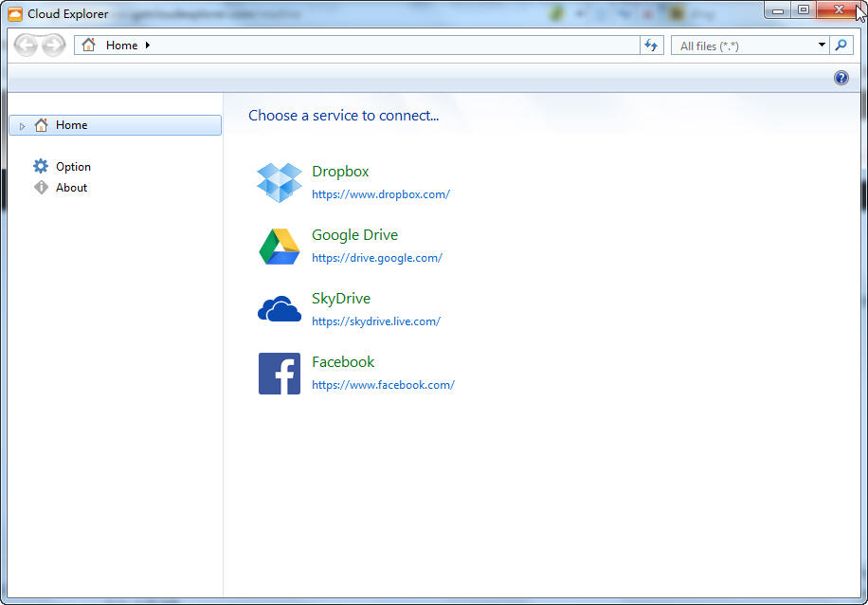Open the skydrive.live.com link
Viewport: 868px width, 605px height.
point(375,321)
